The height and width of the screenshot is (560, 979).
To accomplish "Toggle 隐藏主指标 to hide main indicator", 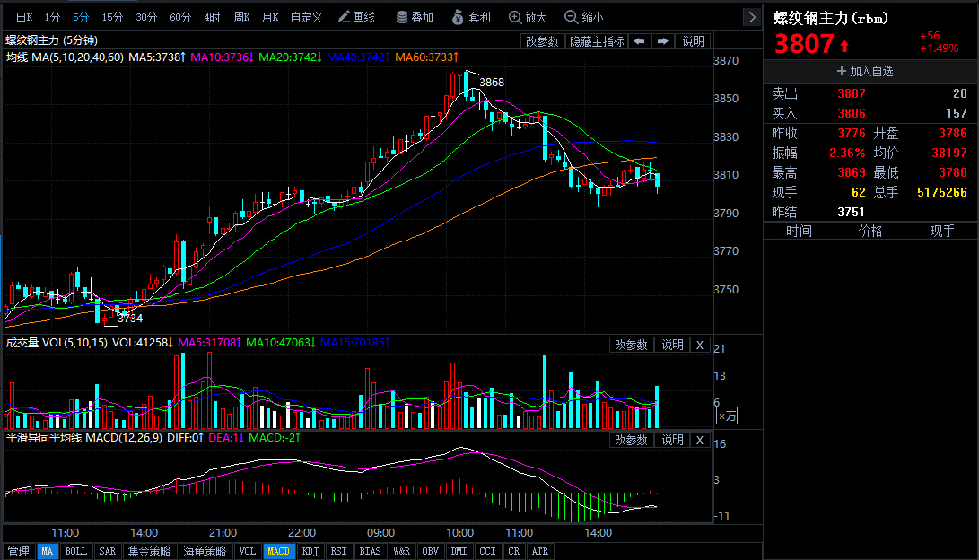I will point(597,41).
